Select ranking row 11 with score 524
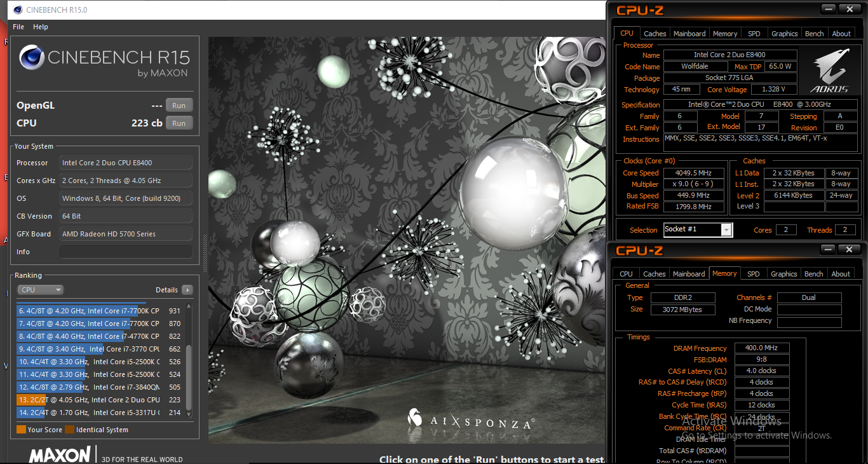 100,374
